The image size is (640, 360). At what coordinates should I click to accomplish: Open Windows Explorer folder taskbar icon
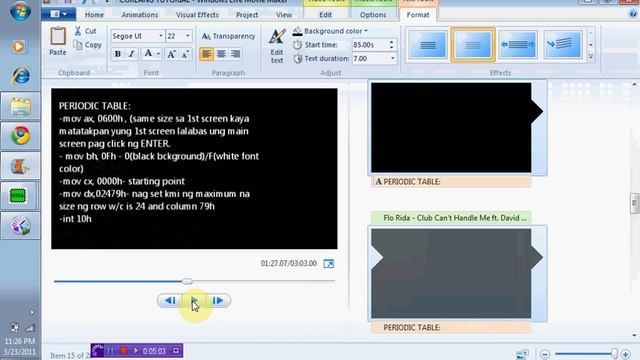(x=20, y=107)
